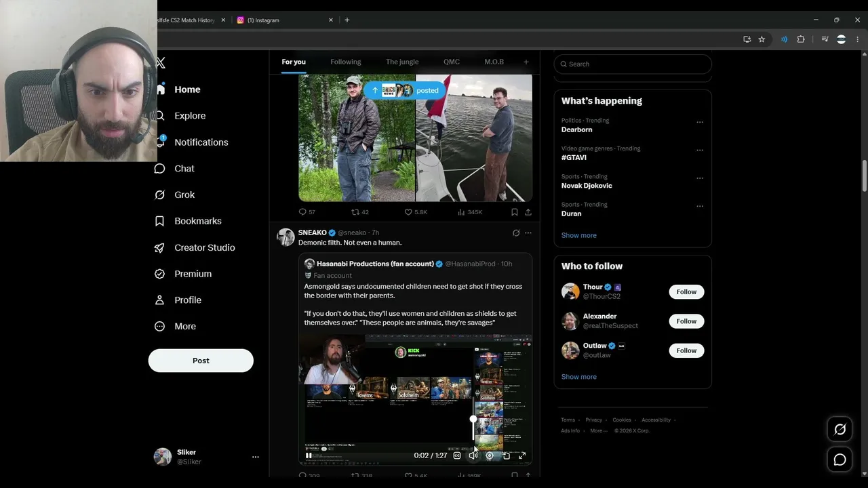Switch to the QMC tab
The image size is (868, 488).
point(452,62)
